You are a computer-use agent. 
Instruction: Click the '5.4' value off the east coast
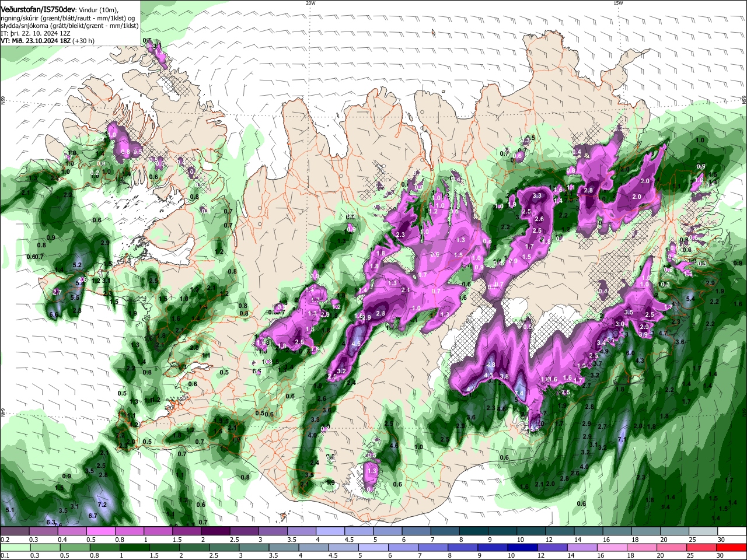click(690, 299)
